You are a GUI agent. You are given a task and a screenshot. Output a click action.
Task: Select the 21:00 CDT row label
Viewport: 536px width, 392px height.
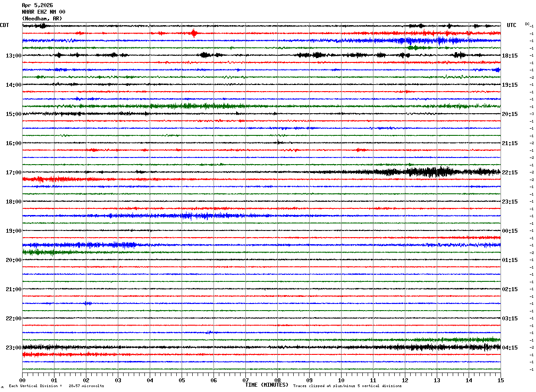14,289
